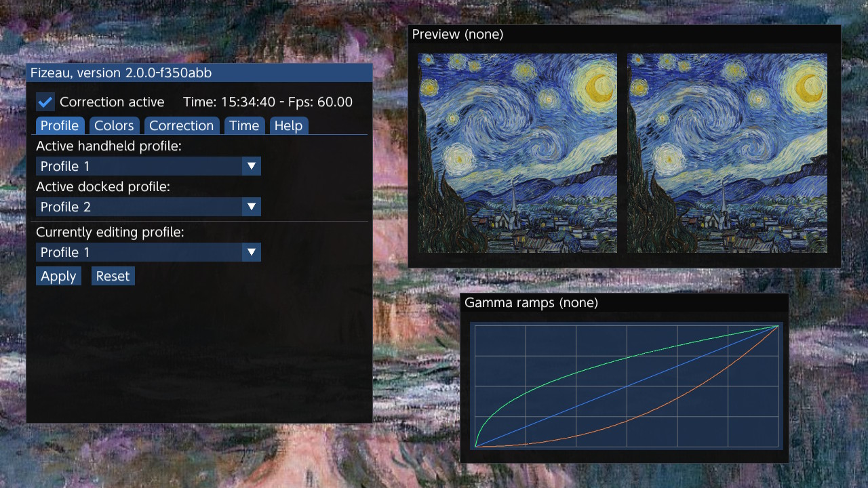The height and width of the screenshot is (488, 868).
Task: Switch to the Time tab
Action: pos(244,125)
